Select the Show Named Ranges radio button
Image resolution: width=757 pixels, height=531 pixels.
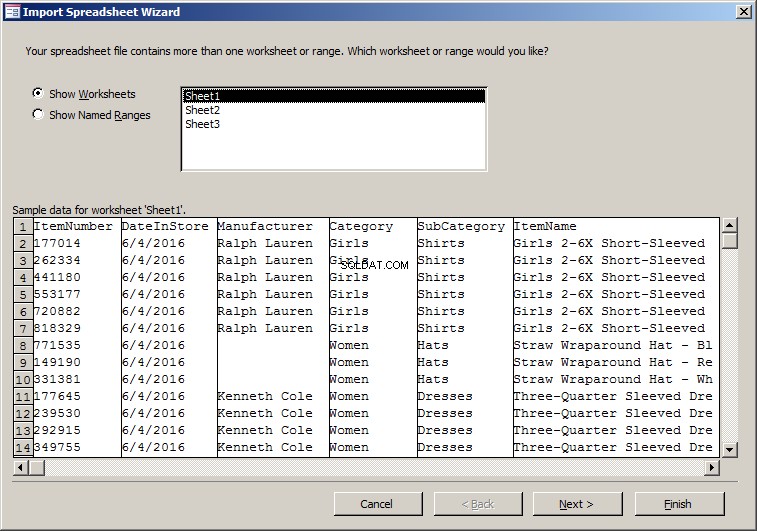[x=38, y=114]
